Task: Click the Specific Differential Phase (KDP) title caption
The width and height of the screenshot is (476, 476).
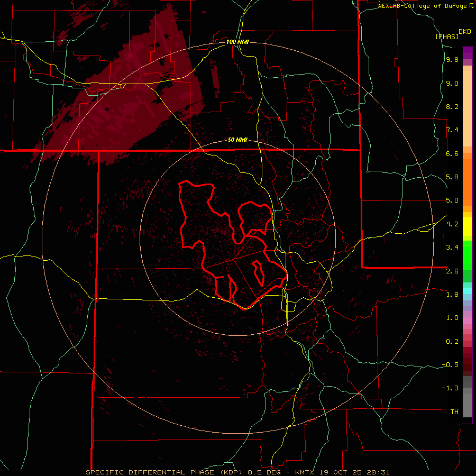Action: click(x=166, y=472)
